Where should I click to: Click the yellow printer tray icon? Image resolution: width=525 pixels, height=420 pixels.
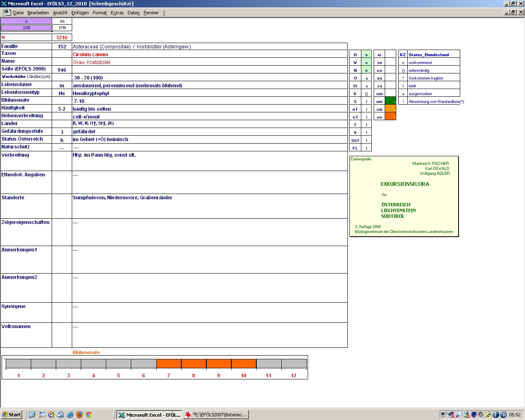488,415
